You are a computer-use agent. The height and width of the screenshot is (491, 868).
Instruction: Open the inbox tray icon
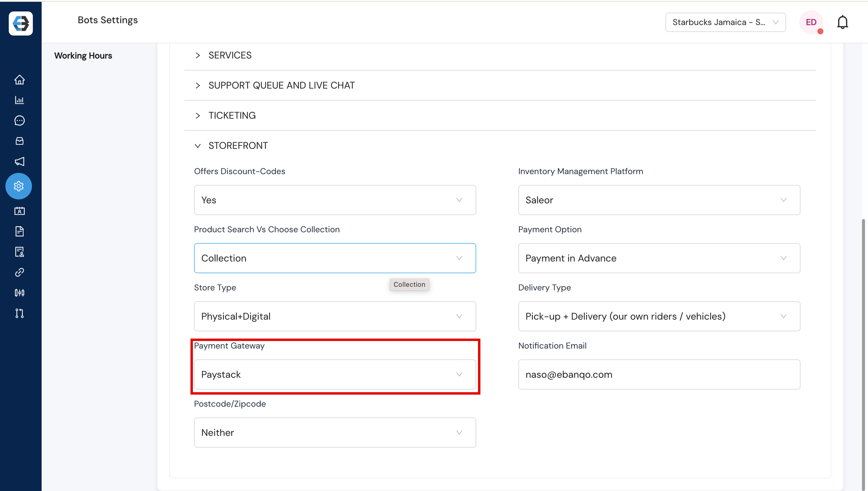19,141
